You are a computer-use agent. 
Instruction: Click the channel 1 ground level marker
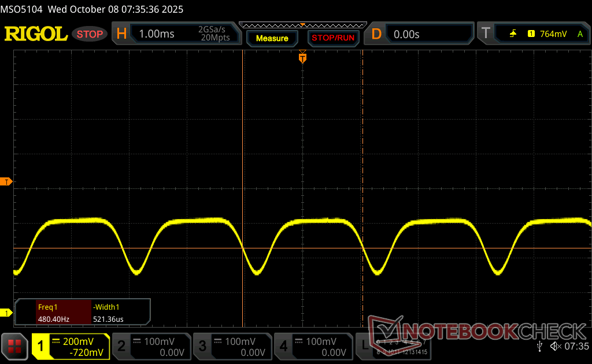7,313
